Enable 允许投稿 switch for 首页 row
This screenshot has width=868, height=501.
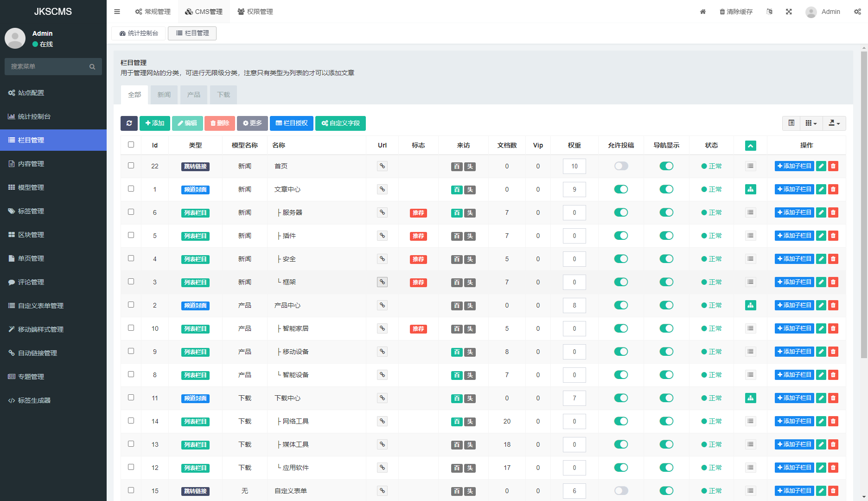click(x=621, y=166)
